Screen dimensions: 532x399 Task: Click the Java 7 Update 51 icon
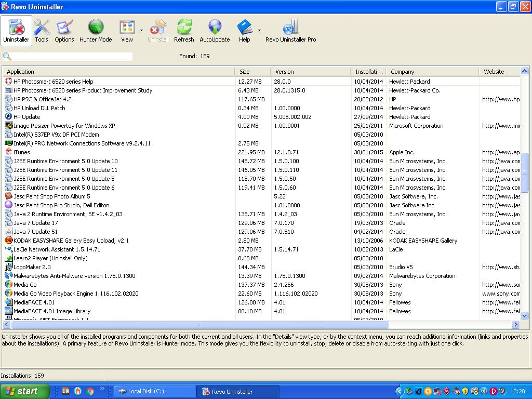(x=8, y=231)
